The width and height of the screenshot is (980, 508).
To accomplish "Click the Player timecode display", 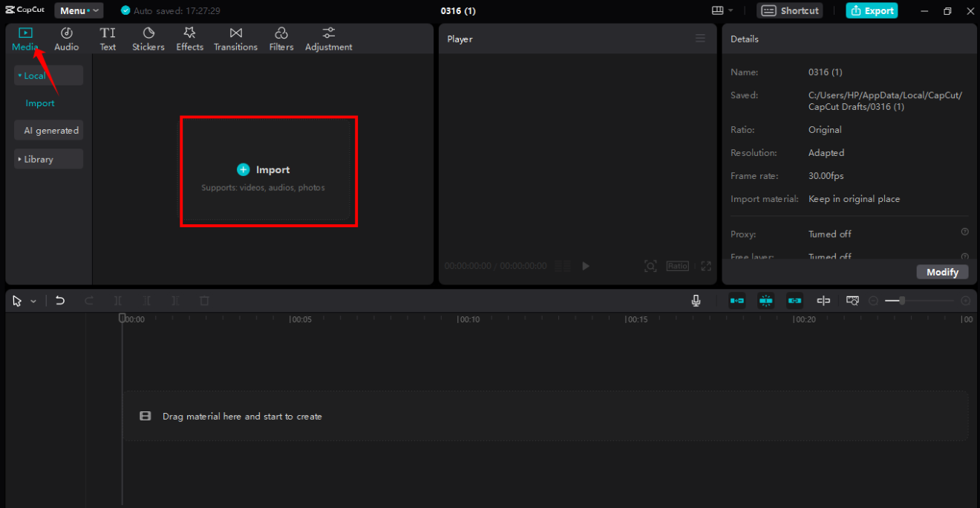I will pyautogui.click(x=495, y=266).
